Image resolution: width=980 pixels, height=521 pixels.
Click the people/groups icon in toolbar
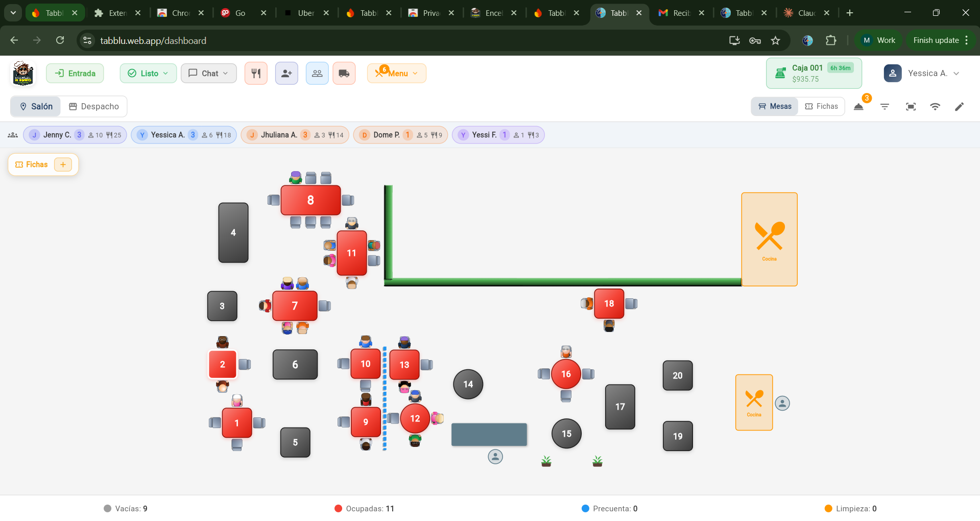pos(317,73)
